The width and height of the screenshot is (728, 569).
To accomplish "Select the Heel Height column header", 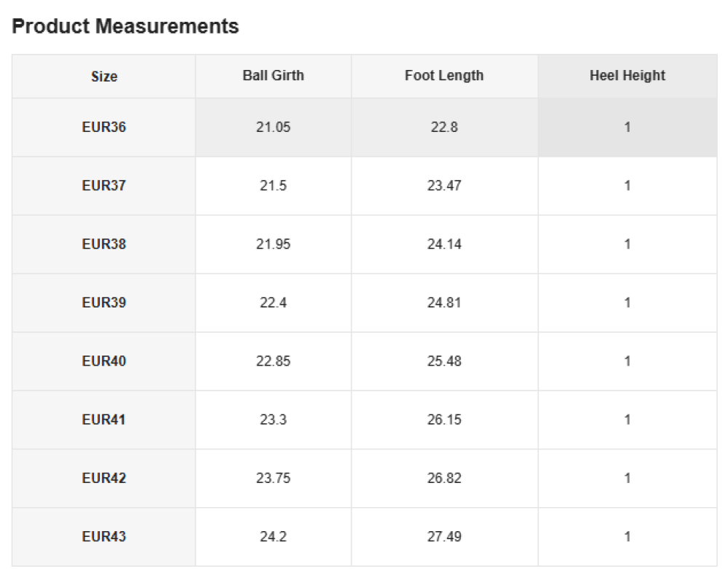I will pos(627,76).
